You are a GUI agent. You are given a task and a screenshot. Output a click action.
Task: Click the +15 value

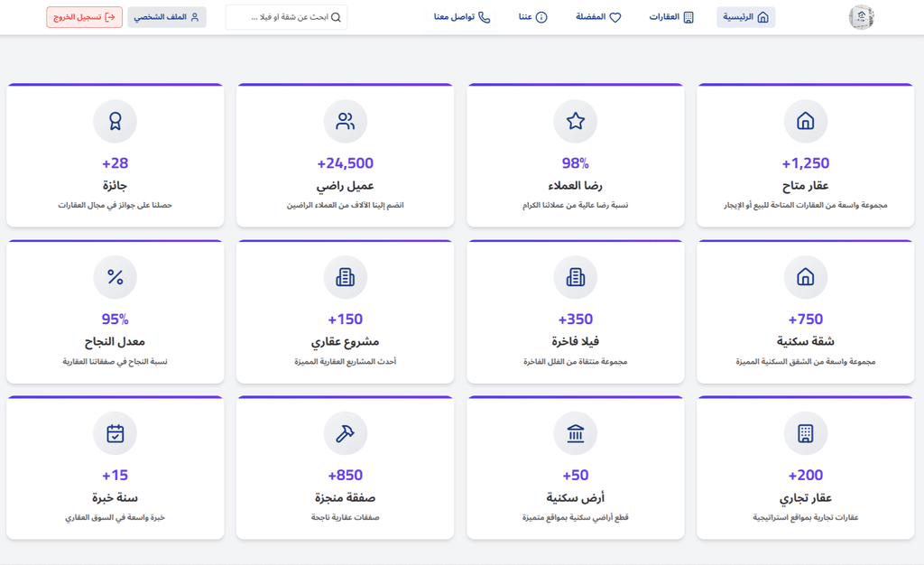coord(115,475)
